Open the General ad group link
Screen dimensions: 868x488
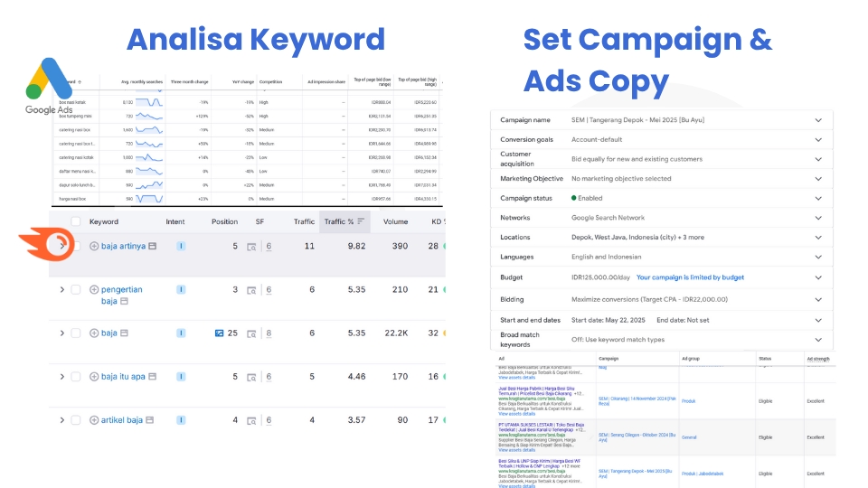689,437
